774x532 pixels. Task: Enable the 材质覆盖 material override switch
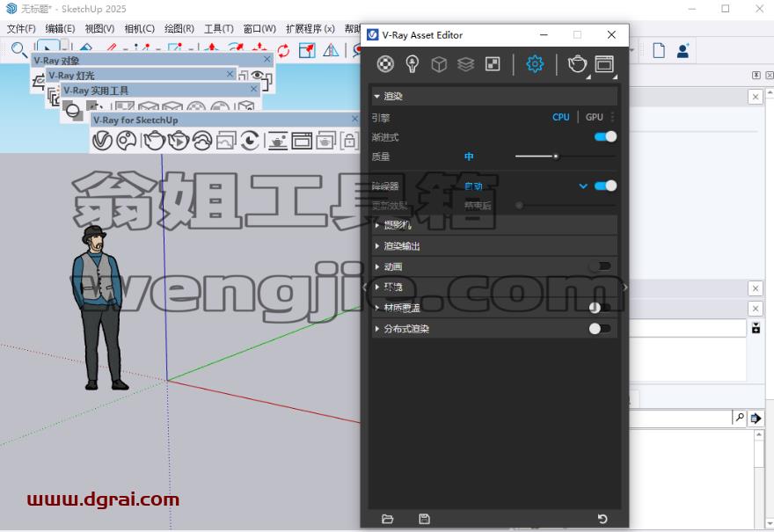pyautogui.click(x=600, y=308)
